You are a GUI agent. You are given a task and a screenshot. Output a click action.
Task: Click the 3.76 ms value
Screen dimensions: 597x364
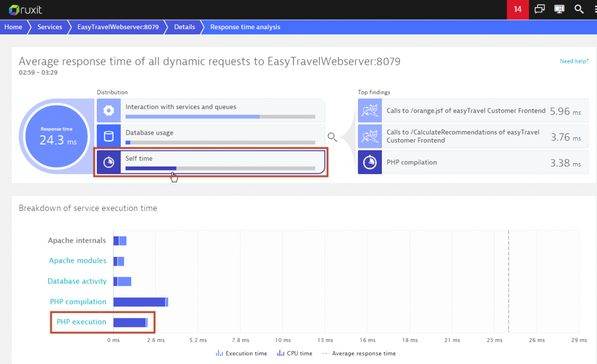click(566, 137)
